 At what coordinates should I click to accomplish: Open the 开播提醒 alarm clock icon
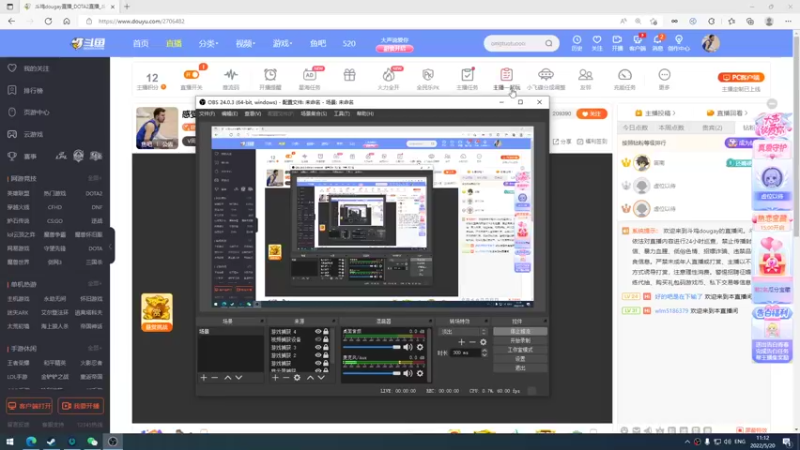[270, 75]
